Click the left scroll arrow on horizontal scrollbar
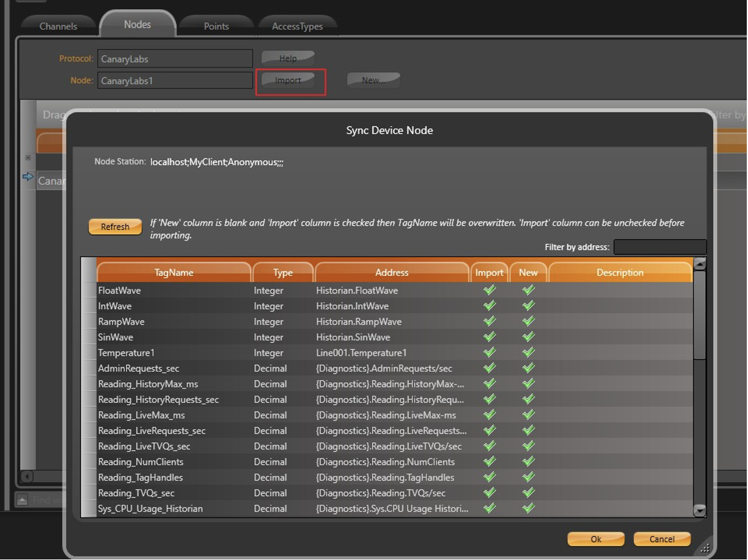 point(27,476)
